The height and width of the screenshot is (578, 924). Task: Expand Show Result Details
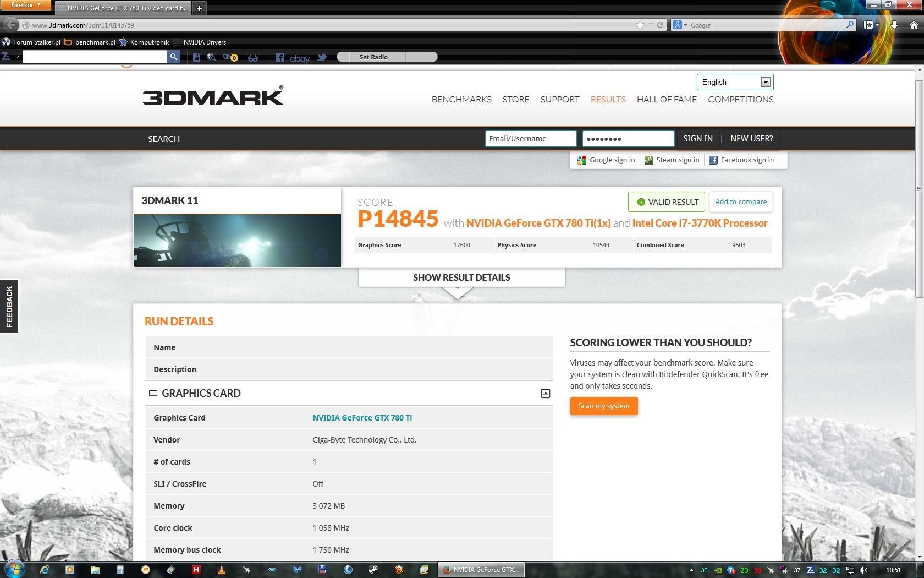[x=461, y=277]
